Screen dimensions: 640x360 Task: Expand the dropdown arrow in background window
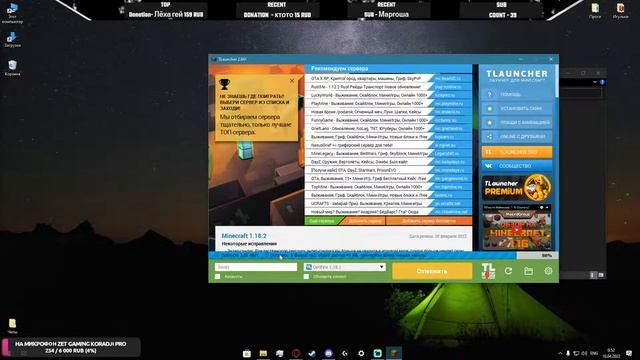594,82
